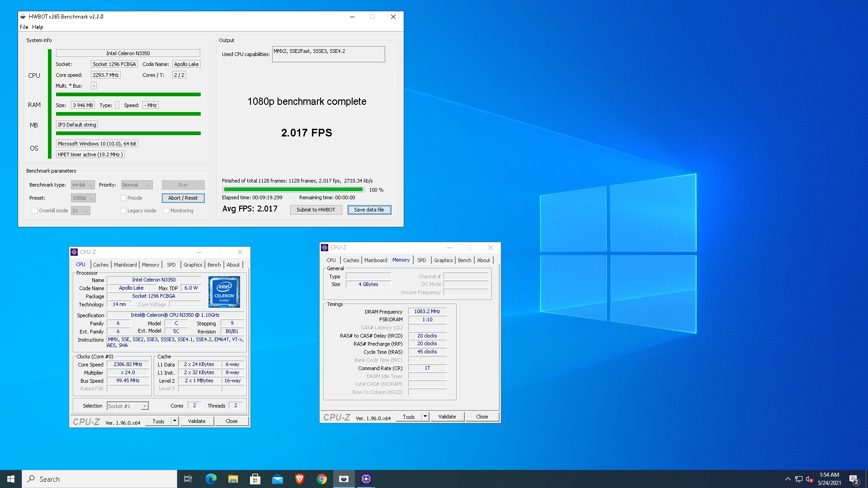Click taskbar clock showing 1:54 AM
868x488 pixels.
coord(829,479)
